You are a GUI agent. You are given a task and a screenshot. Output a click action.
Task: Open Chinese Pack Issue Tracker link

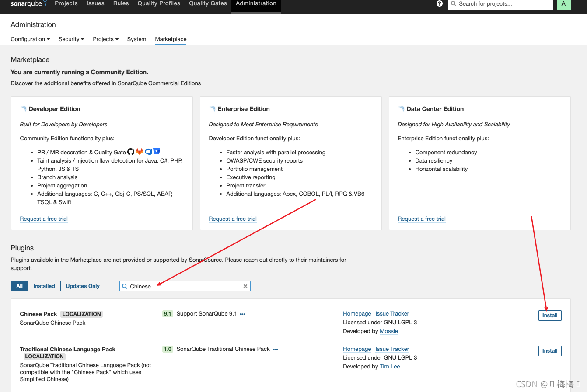[x=392, y=314]
